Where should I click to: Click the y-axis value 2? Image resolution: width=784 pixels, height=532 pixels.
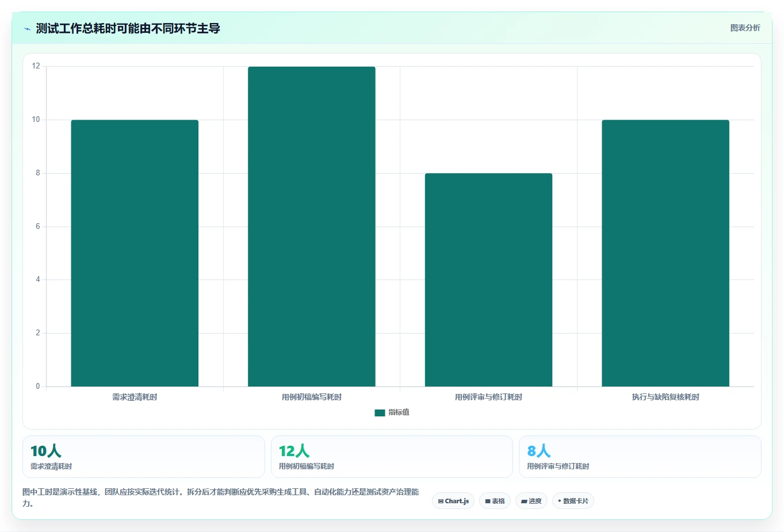coord(38,333)
